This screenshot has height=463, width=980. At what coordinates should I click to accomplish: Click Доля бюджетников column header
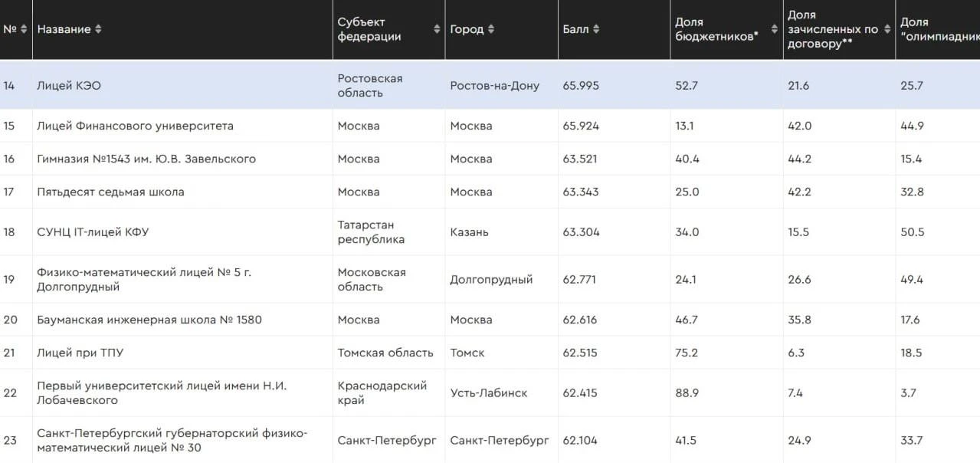[x=716, y=29]
